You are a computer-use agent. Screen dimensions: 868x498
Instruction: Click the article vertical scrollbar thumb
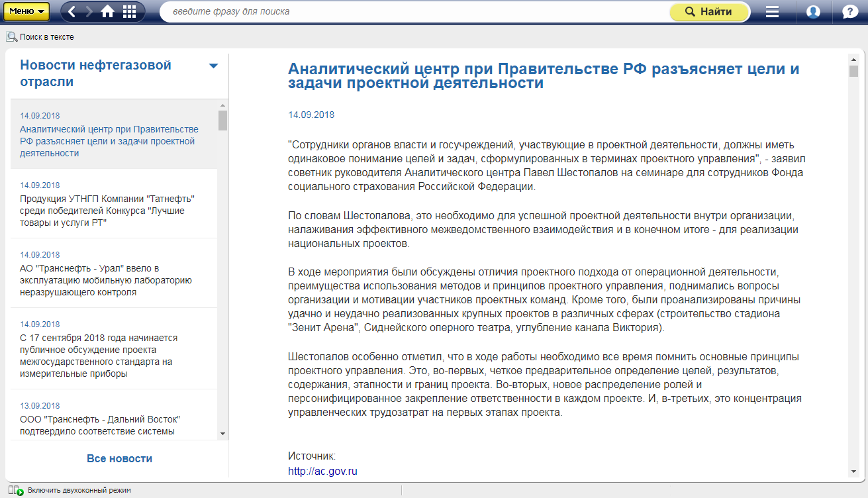pos(853,72)
